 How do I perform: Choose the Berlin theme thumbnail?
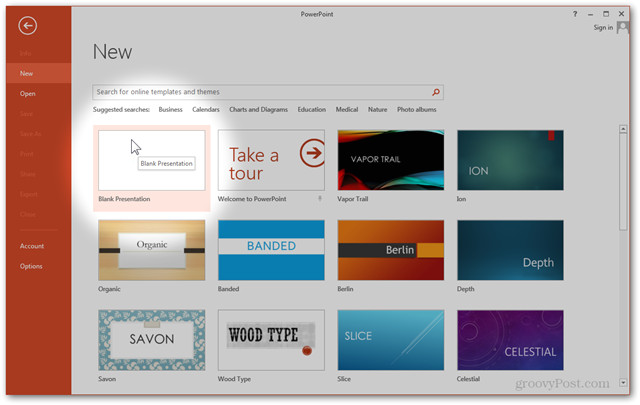[391, 250]
